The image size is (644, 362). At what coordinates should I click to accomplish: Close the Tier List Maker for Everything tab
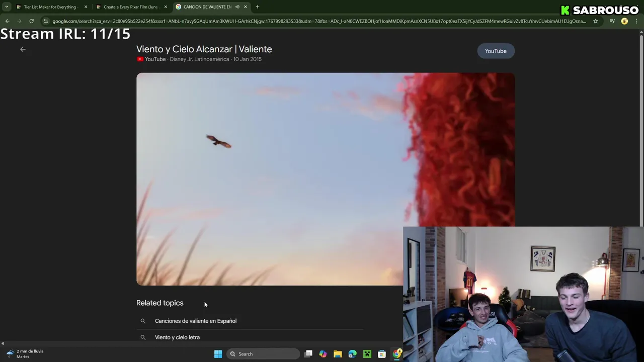pyautogui.click(x=86, y=7)
